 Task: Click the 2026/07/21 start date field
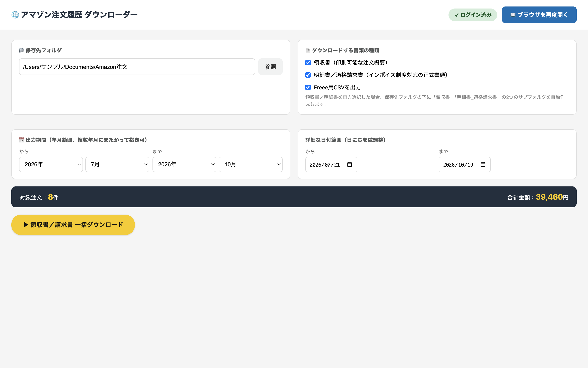click(x=331, y=165)
